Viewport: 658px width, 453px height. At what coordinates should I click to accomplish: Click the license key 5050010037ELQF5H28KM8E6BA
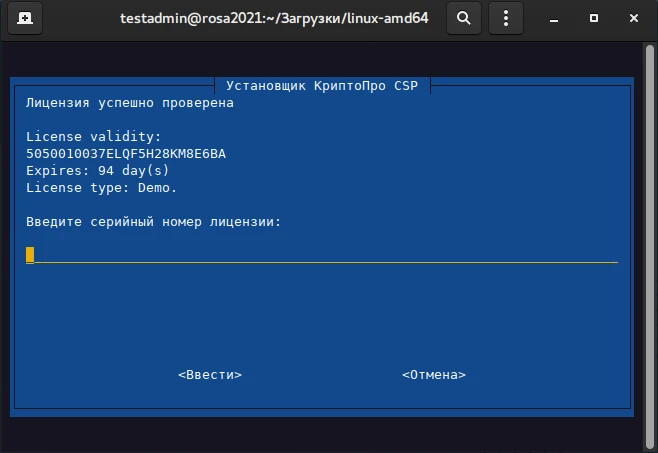tap(126, 154)
